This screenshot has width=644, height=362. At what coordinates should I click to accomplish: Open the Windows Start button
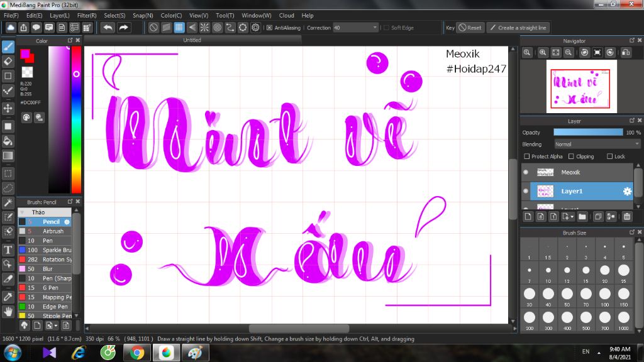(x=12, y=353)
